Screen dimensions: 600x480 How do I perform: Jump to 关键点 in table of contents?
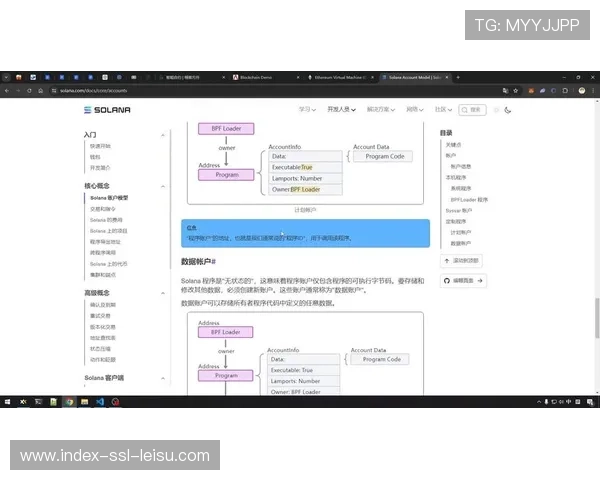coord(453,145)
